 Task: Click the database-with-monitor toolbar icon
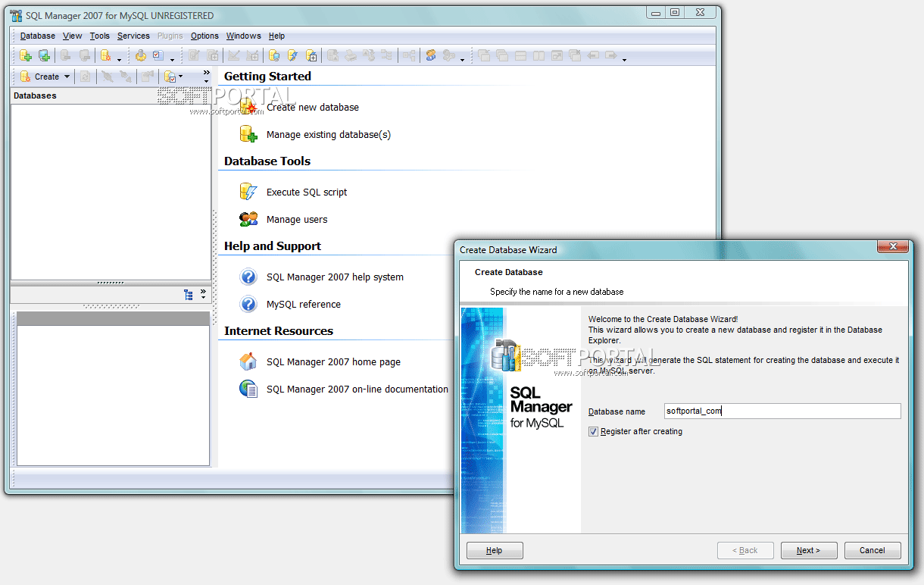274,55
